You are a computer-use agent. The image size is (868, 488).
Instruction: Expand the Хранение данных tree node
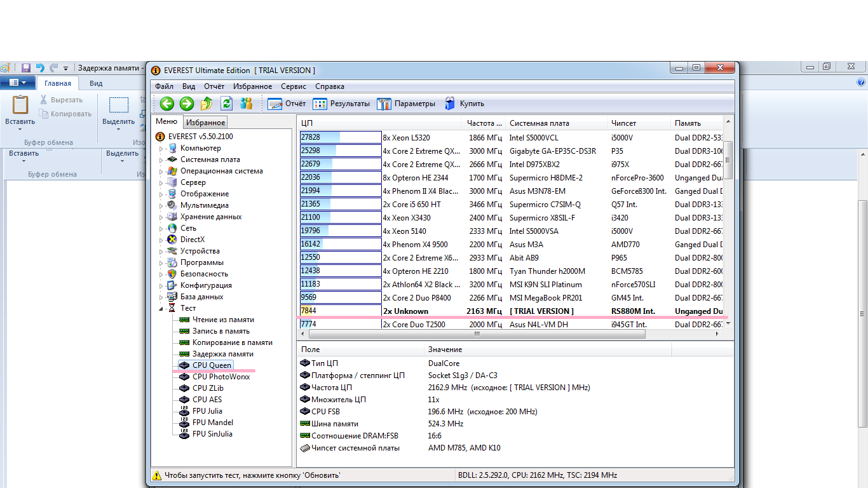pos(161,217)
